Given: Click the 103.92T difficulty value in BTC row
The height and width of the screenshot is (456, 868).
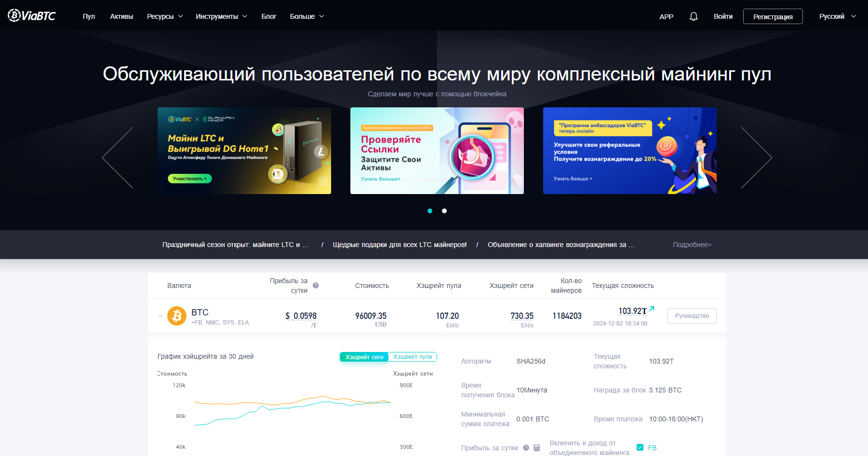Looking at the screenshot, I should [633, 311].
